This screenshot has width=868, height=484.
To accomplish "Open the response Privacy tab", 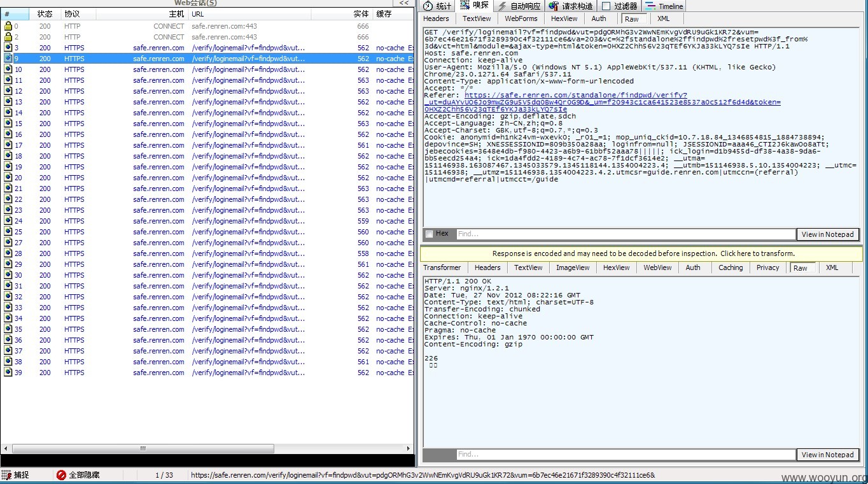I will (x=767, y=268).
